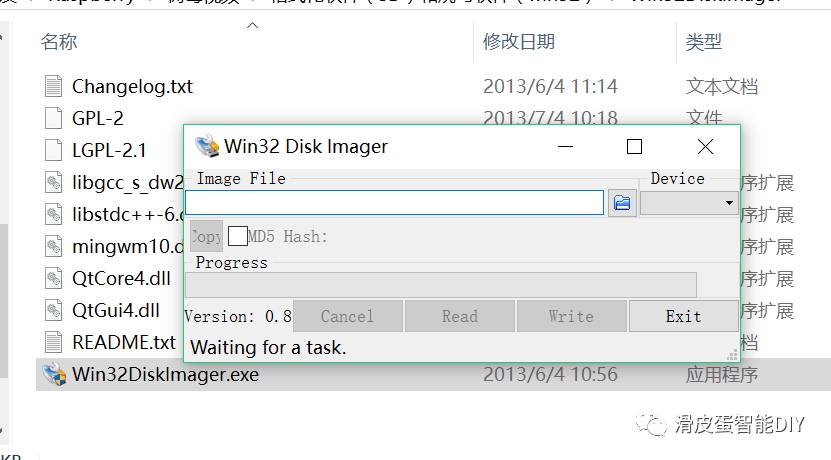This screenshot has width=831, height=460.
Task: Click the GPL-2 blank file icon
Action: click(x=54, y=118)
